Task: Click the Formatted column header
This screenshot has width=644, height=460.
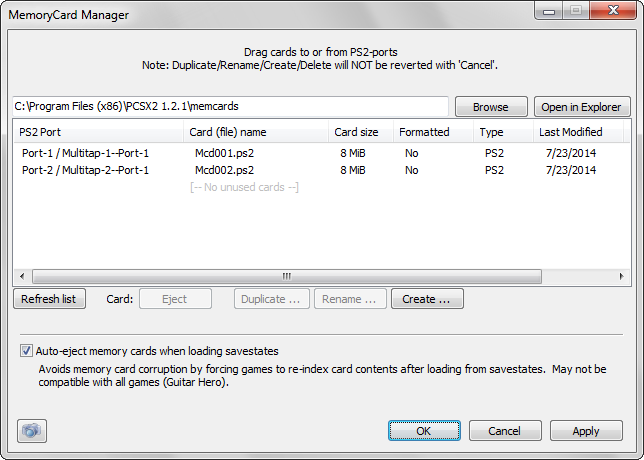Action: pos(433,132)
